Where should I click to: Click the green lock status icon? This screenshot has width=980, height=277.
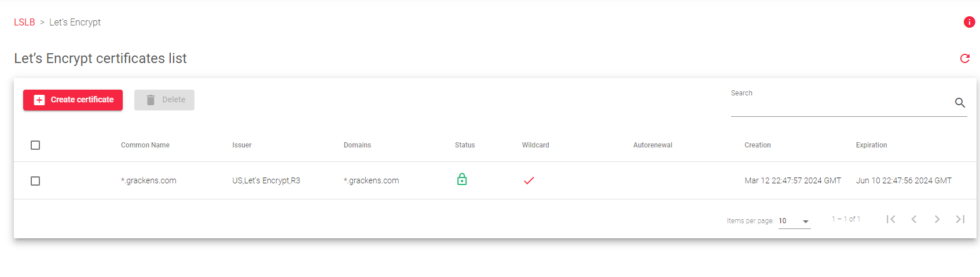point(462,179)
